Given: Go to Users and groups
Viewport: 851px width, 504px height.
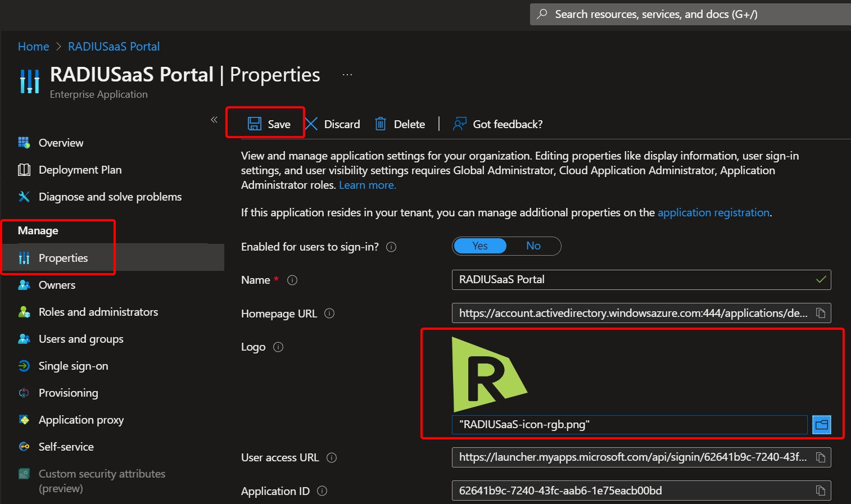Looking at the screenshot, I should 81,339.
